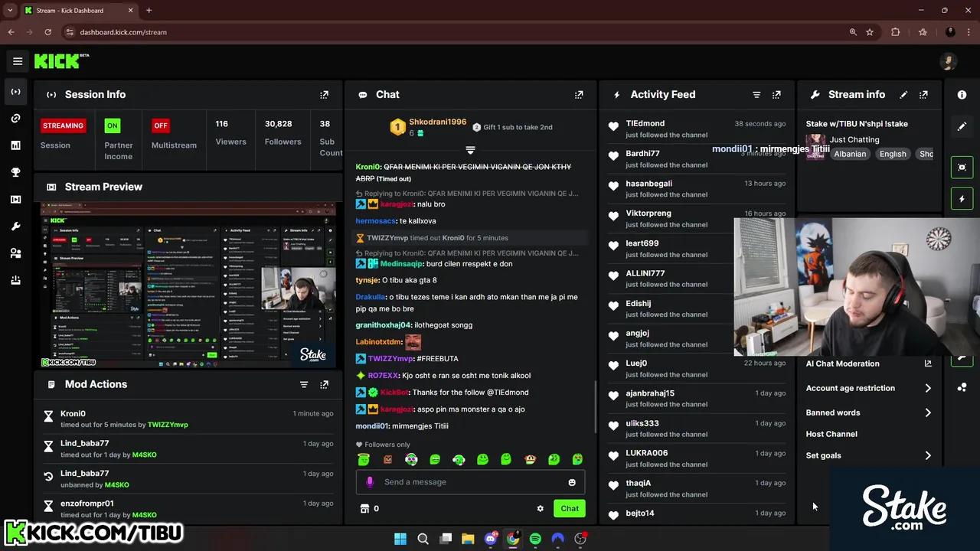Open AI Chat Moderation link
Viewport: 980px width, 551px height.
click(868, 364)
